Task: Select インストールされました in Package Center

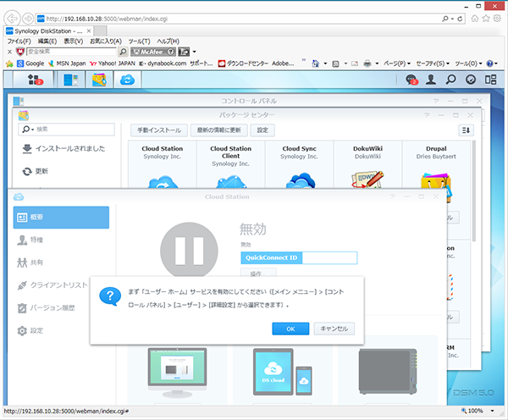Action: click(63, 149)
